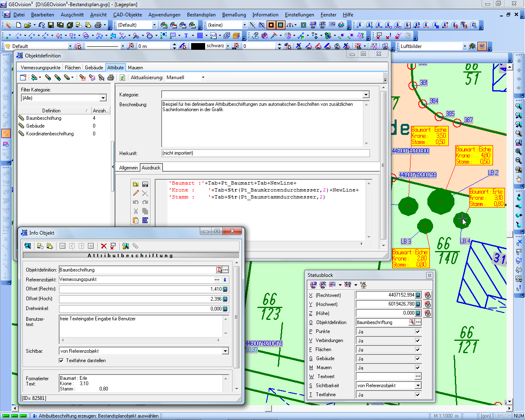Select the hand pan tool in right toolbar
The width and height of the screenshot is (525, 420).
tap(519, 179)
